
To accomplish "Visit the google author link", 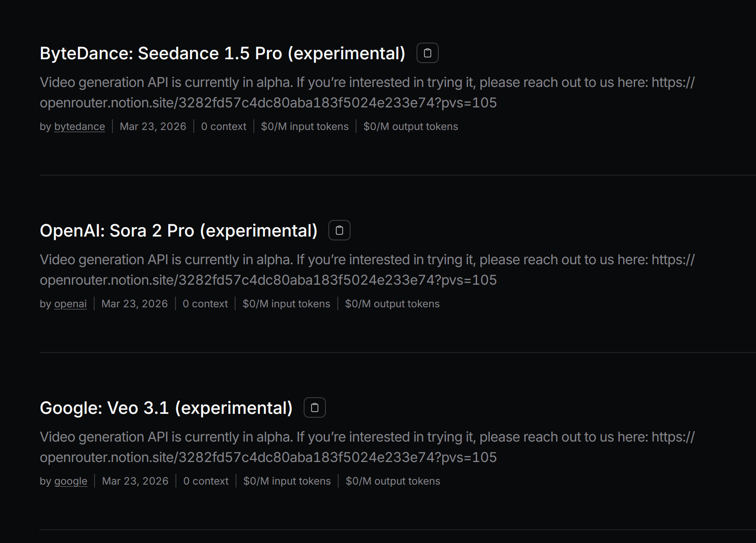I will (x=71, y=481).
